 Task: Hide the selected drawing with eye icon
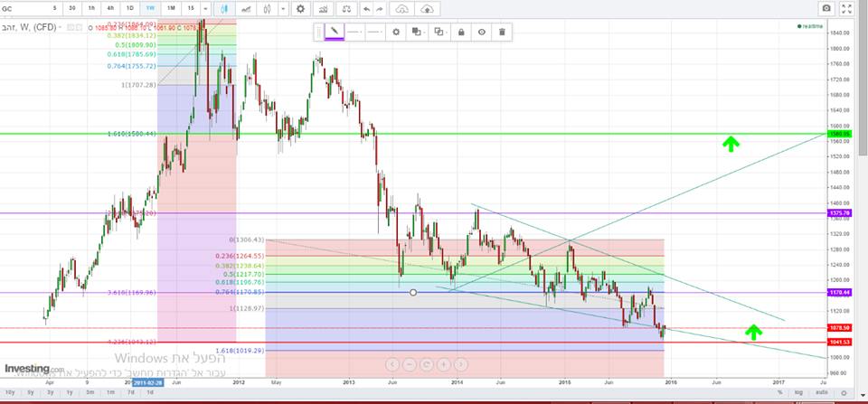click(481, 32)
